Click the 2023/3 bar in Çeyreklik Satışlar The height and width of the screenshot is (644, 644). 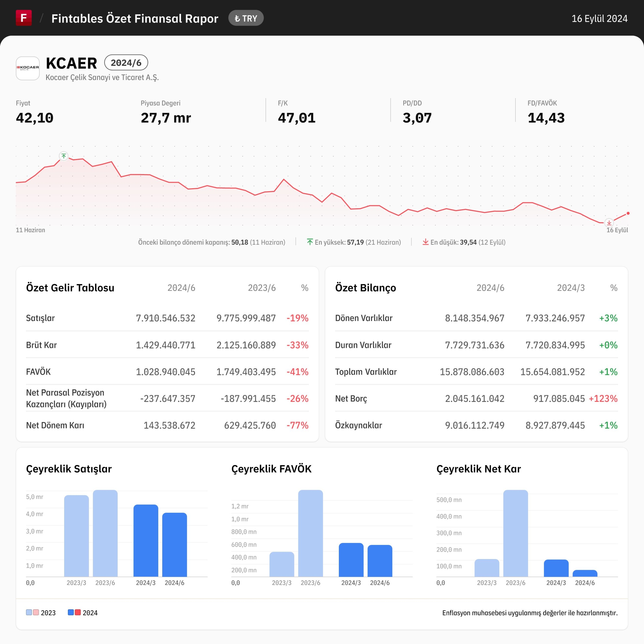tap(76, 536)
